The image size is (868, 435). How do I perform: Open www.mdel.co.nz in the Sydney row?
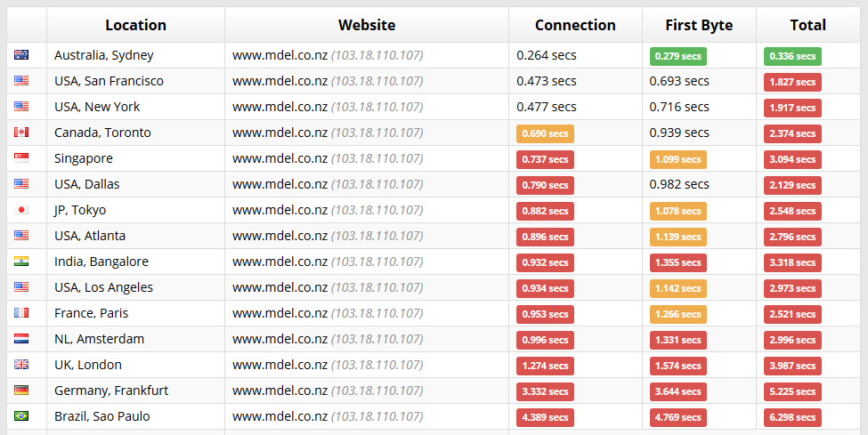click(280, 55)
